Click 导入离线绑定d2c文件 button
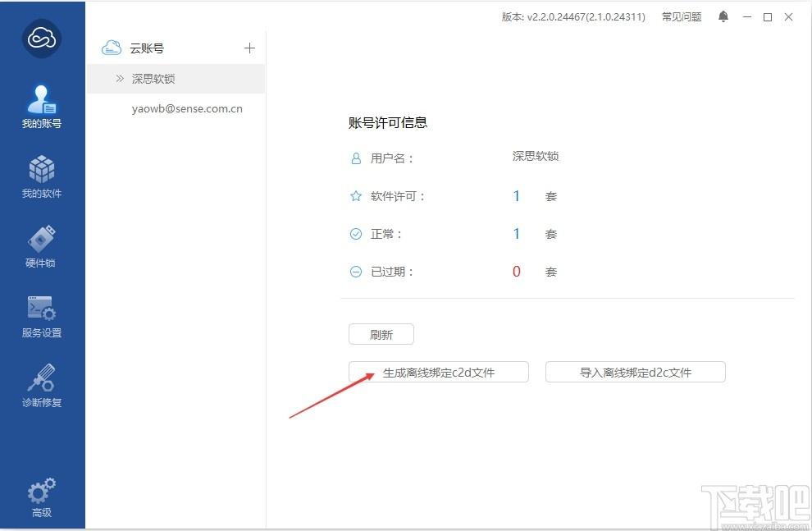This screenshot has height=531, width=812. 636,372
